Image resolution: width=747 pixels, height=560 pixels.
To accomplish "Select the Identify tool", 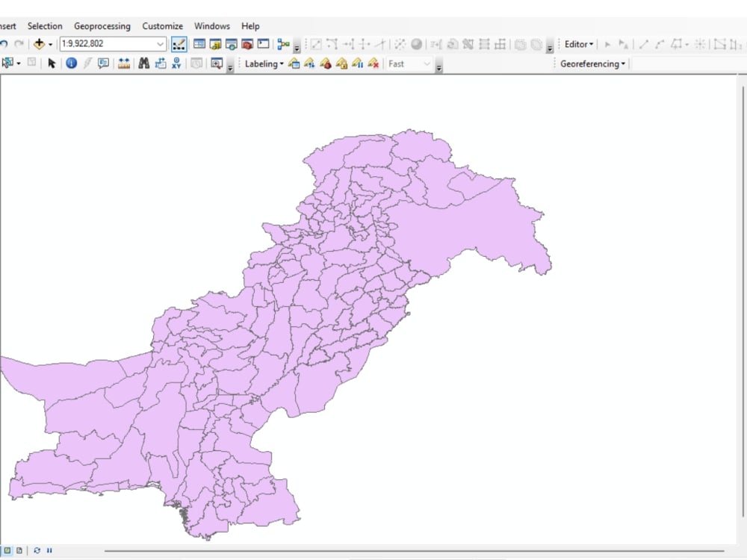I will [x=72, y=63].
